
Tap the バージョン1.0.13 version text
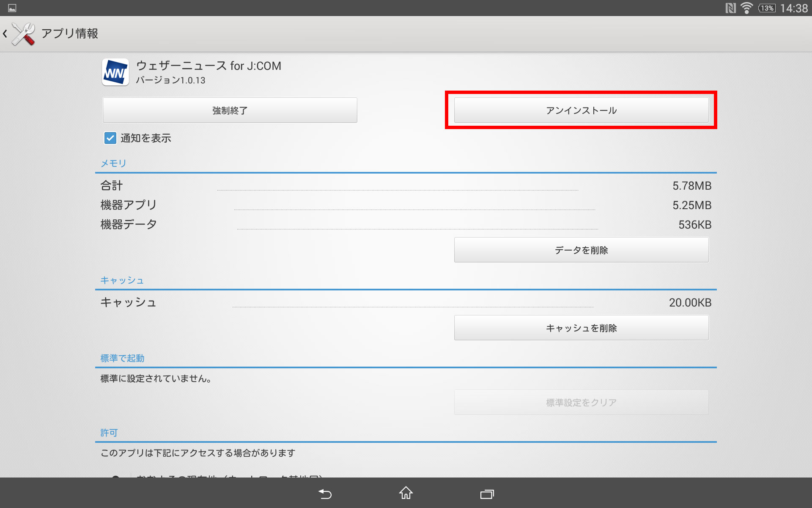point(170,80)
